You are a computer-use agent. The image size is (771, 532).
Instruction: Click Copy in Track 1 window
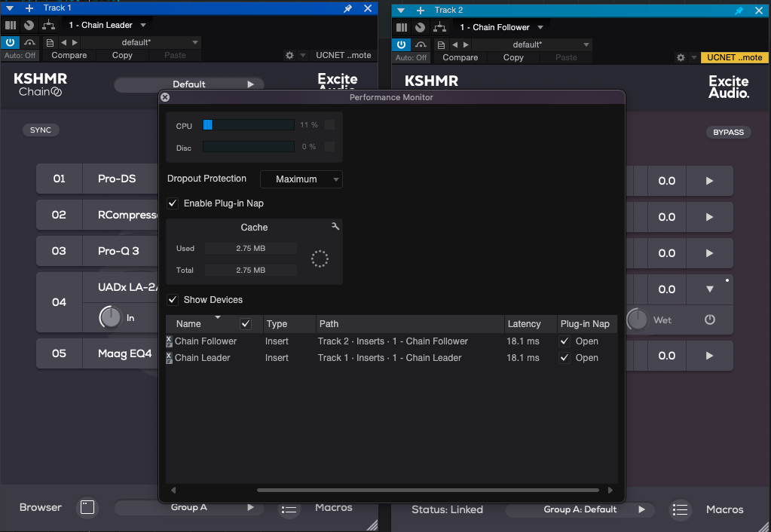pos(122,55)
